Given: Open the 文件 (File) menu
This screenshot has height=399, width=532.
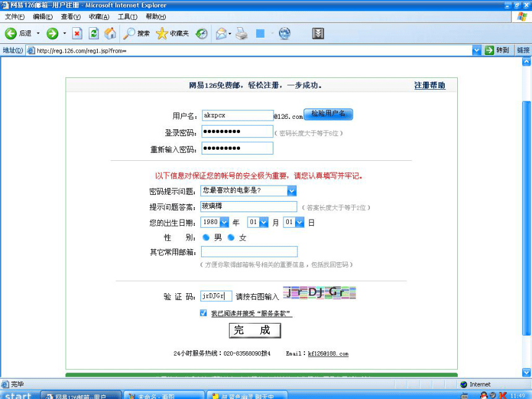Looking at the screenshot, I should 15,17.
